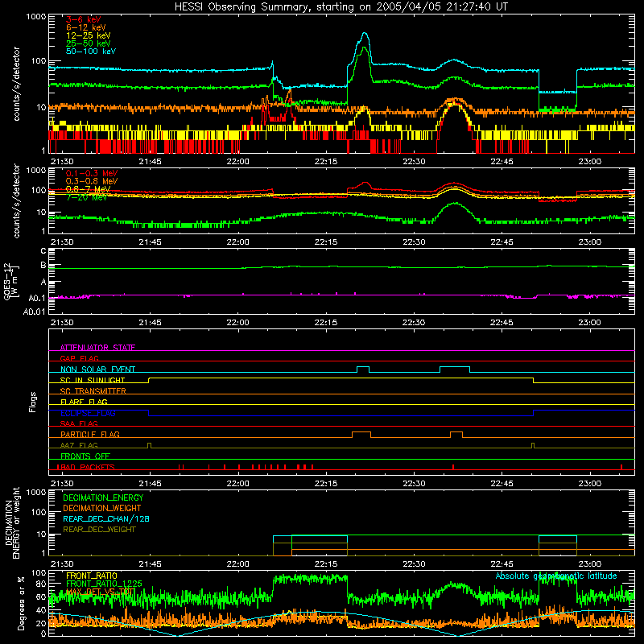Click the 0.8-7 MeV legend label
The height and width of the screenshot is (644, 644).
tap(88, 189)
